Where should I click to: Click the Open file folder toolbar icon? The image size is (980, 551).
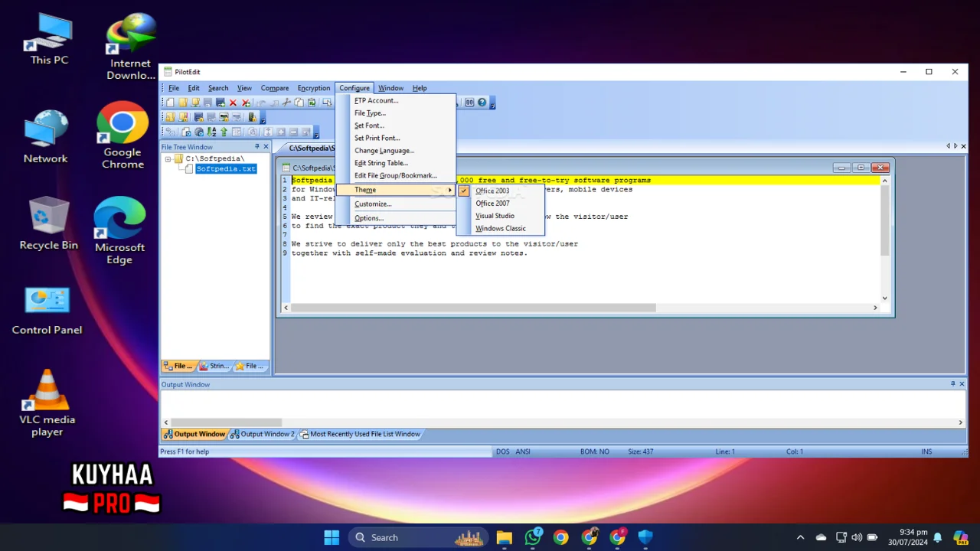coord(183,103)
